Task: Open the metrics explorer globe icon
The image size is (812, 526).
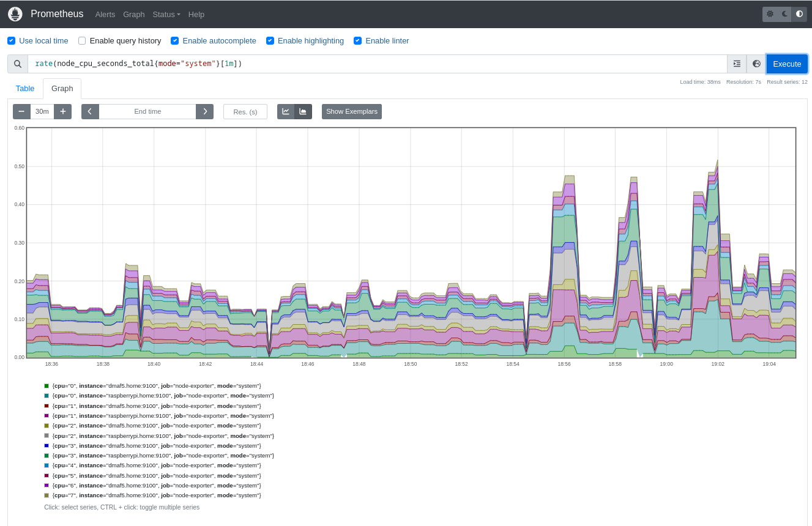Action: tap(756, 64)
